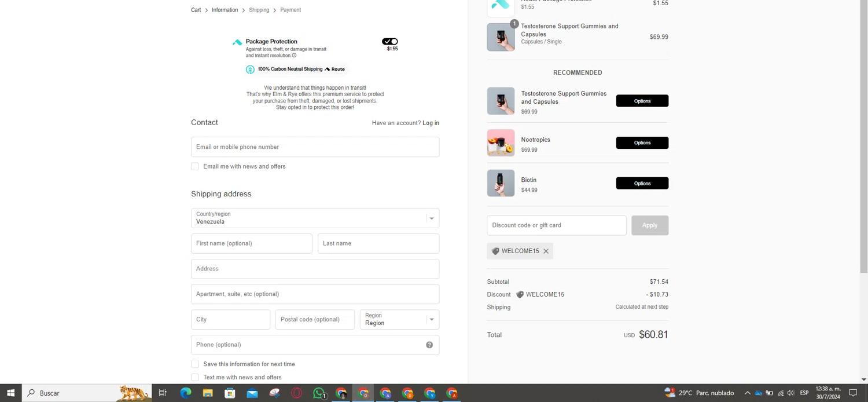Open Windows Start menu
Screen dimensions: 868x402
tap(10, 393)
